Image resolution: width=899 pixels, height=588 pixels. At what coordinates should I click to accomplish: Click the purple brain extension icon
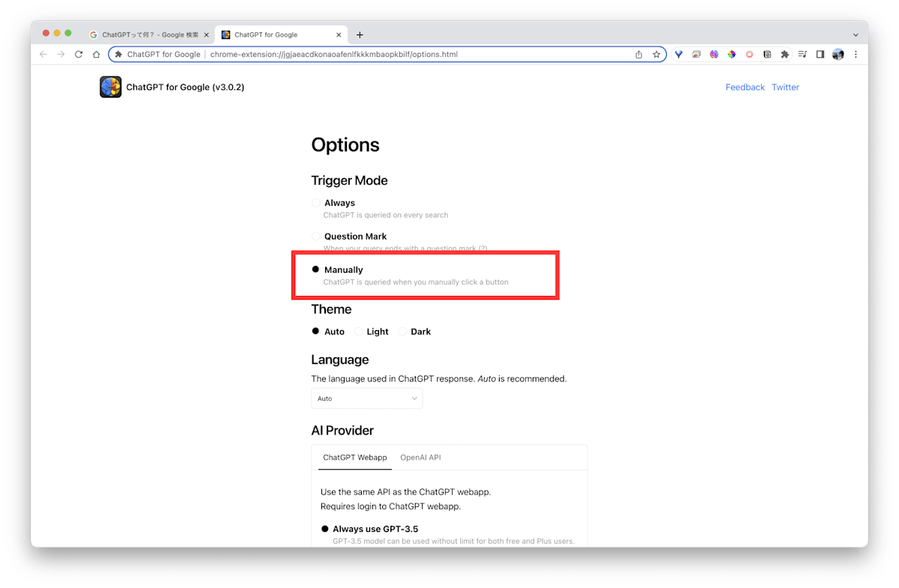pyautogui.click(x=714, y=55)
